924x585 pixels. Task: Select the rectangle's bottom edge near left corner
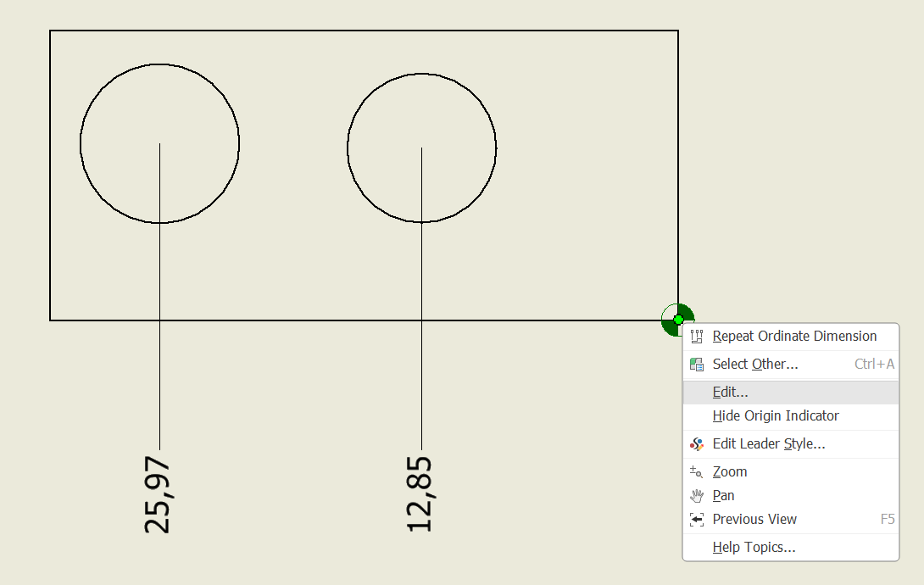(x=85, y=320)
